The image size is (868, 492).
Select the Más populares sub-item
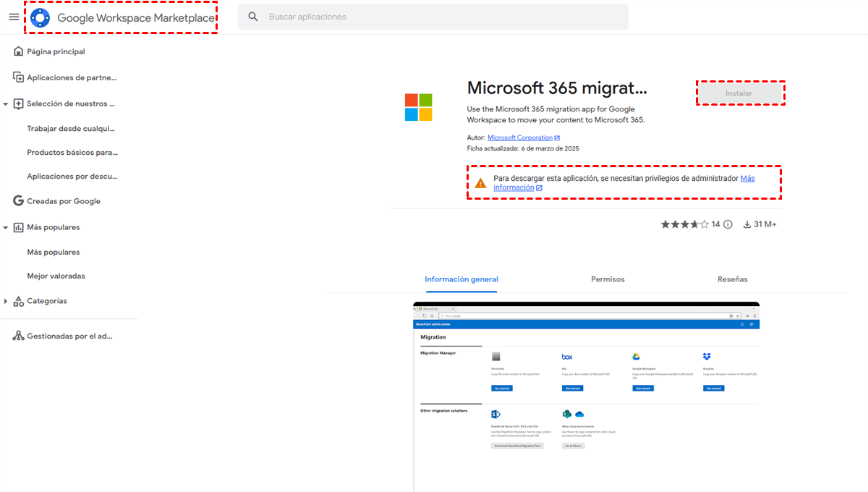(54, 253)
